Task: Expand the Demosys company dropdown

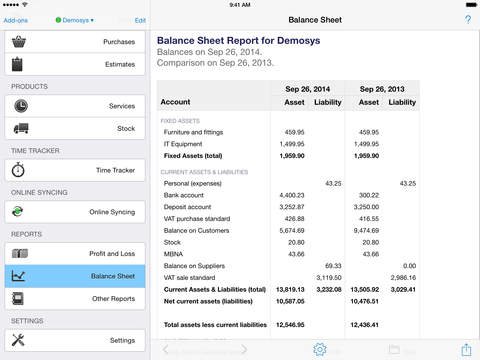Action: [75, 20]
